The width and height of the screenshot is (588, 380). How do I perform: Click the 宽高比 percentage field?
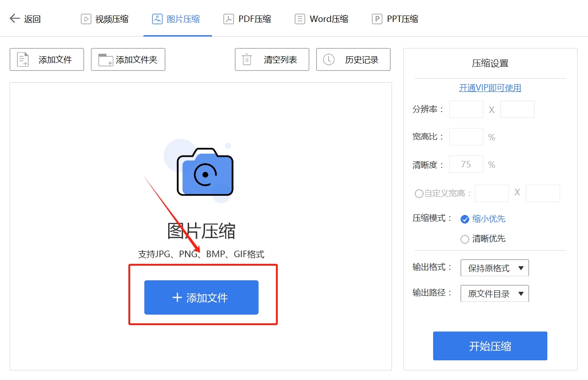pyautogui.click(x=466, y=137)
